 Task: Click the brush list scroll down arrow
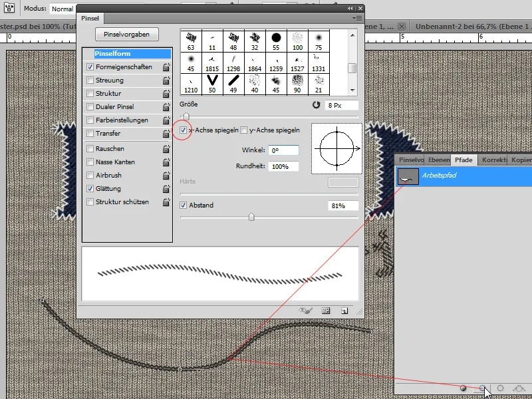[x=352, y=90]
